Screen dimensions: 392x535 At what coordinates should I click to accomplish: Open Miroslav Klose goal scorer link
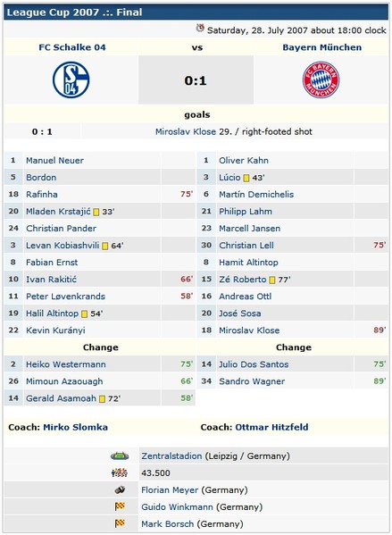pyautogui.click(x=186, y=131)
